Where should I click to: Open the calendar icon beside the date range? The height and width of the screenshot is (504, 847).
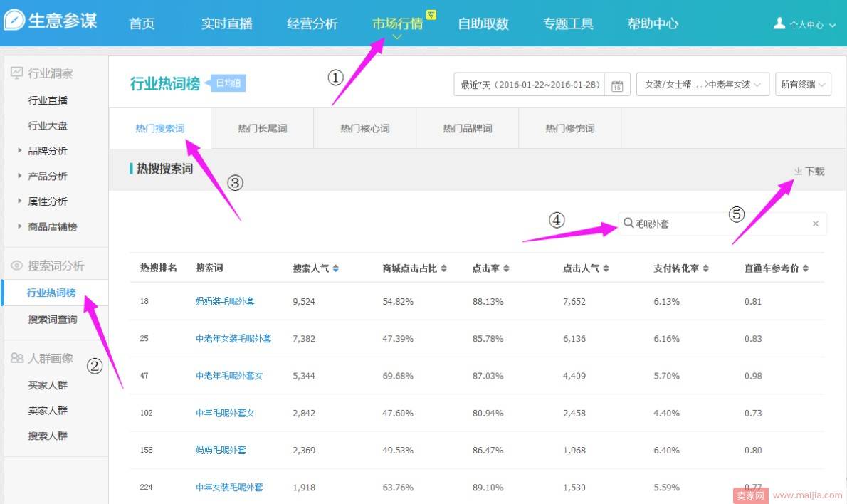click(616, 84)
